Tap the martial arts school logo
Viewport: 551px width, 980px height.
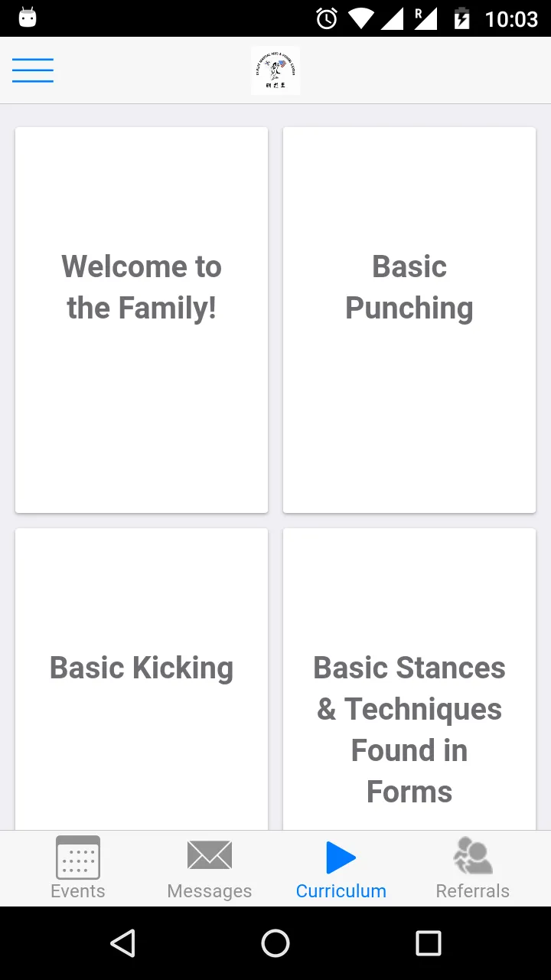275,70
